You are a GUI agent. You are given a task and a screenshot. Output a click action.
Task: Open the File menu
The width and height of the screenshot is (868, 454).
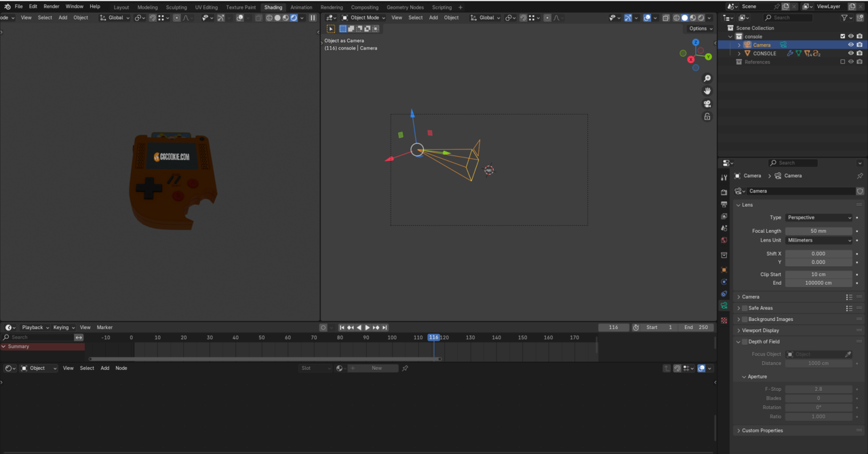pos(18,7)
